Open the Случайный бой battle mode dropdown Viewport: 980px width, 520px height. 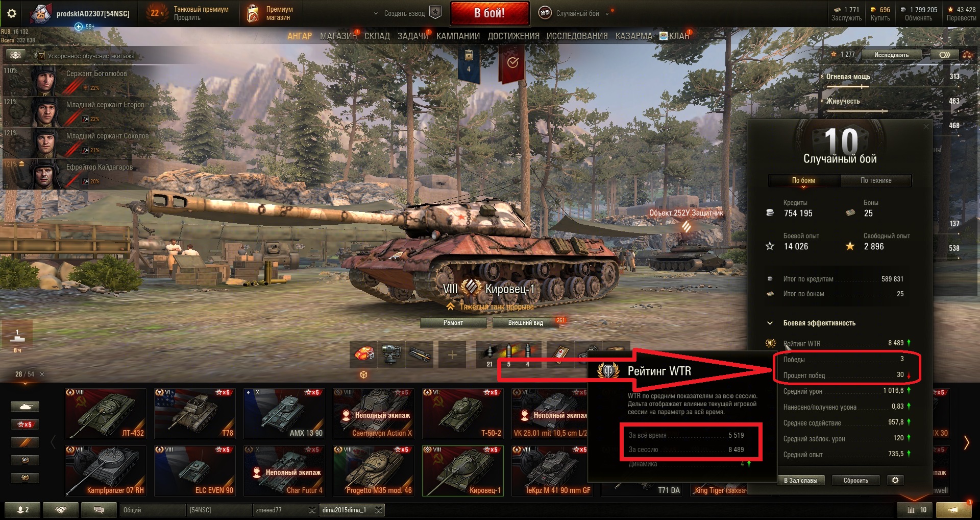click(x=574, y=13)
